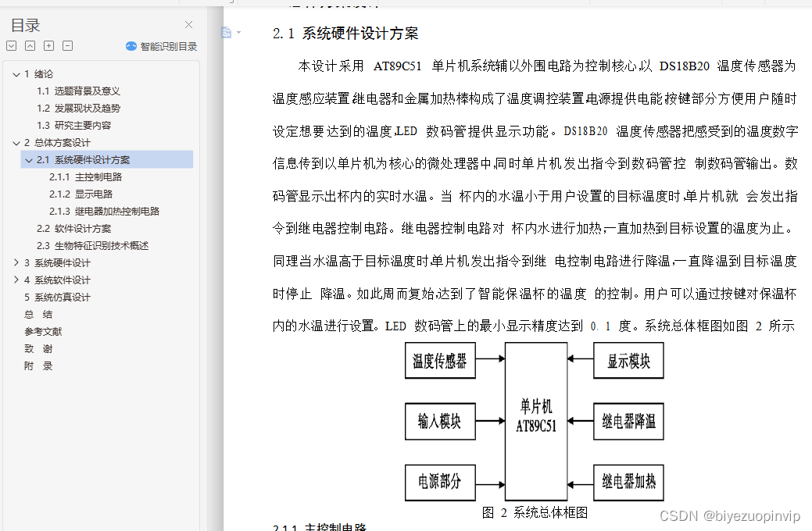Open the dropdown arrow next to the paragraph icon
Image resolution: width=812 pixels, height=531 pixels.
[238, 33]
